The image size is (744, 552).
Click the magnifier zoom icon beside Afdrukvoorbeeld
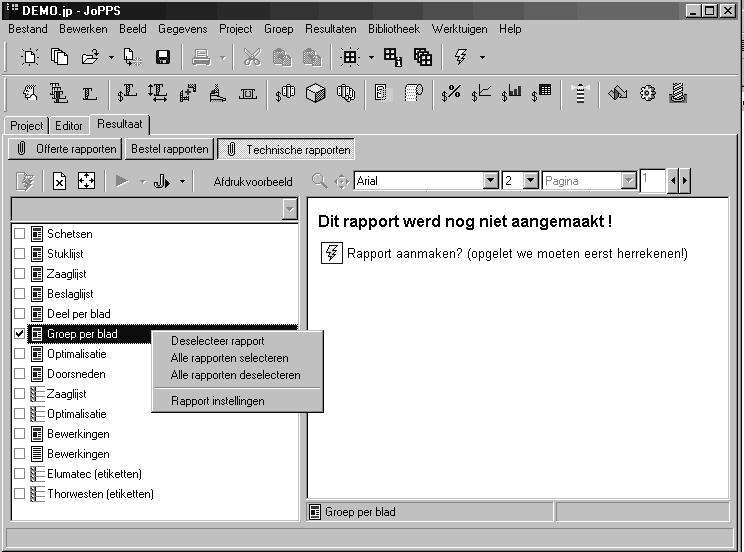click(x=319, y=181)
